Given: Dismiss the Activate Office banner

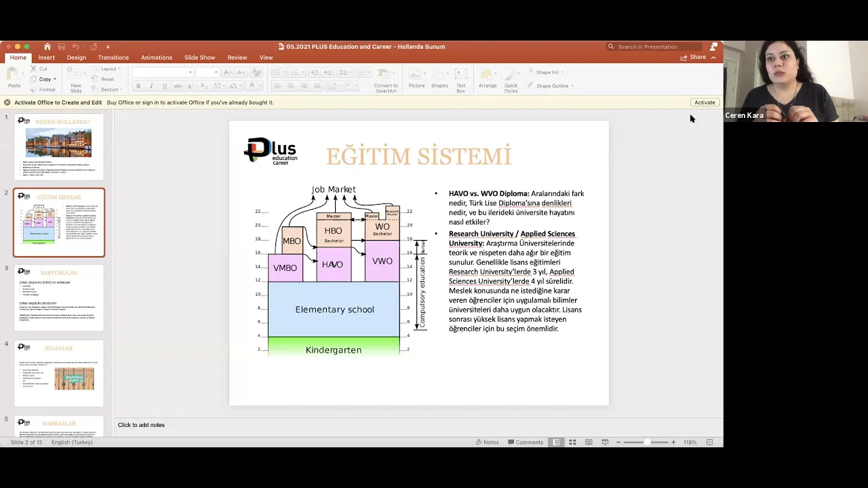Looking at the screenshot, I should coord(7,102).
